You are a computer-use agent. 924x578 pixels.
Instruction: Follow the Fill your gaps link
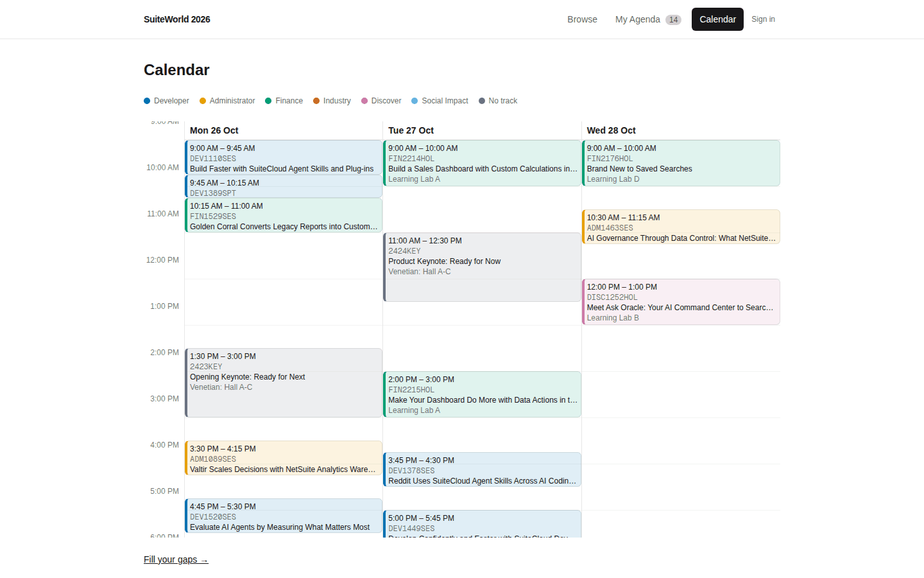pyautogui.click(x=176, y=559)
